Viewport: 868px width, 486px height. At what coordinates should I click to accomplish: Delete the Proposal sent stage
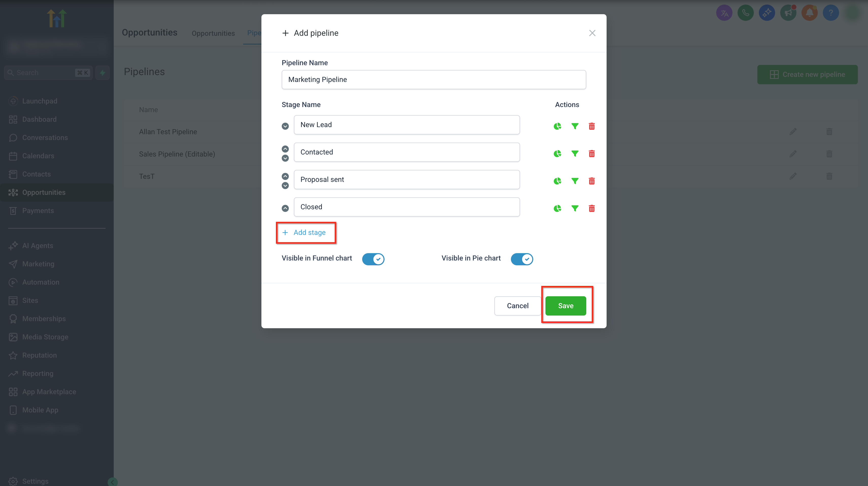coord(591,181)
